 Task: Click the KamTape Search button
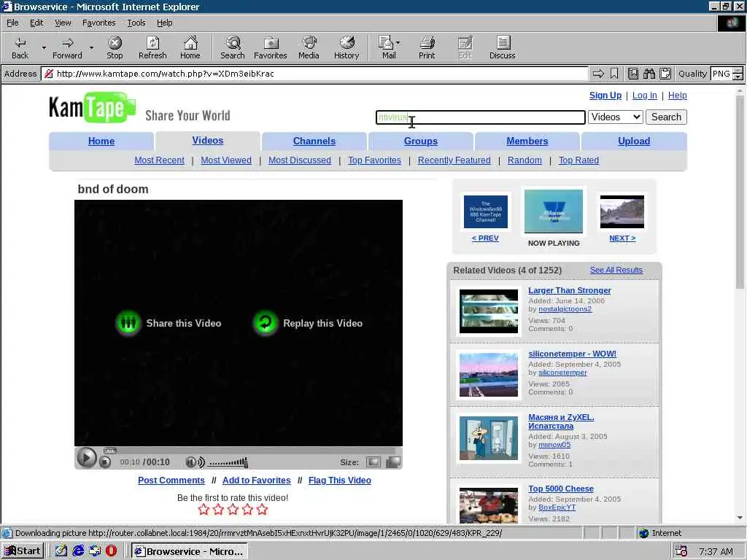click(x=666, y=117)
